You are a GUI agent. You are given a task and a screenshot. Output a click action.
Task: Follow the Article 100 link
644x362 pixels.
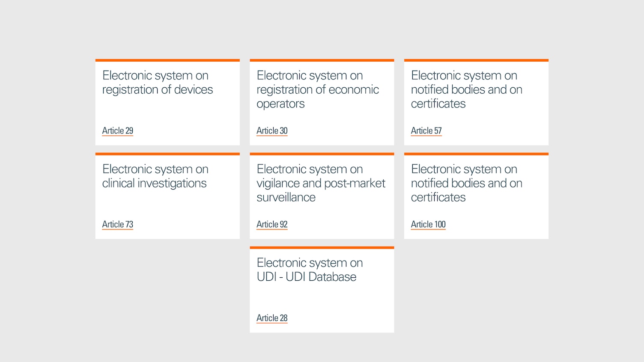click(x=428, y=224)
